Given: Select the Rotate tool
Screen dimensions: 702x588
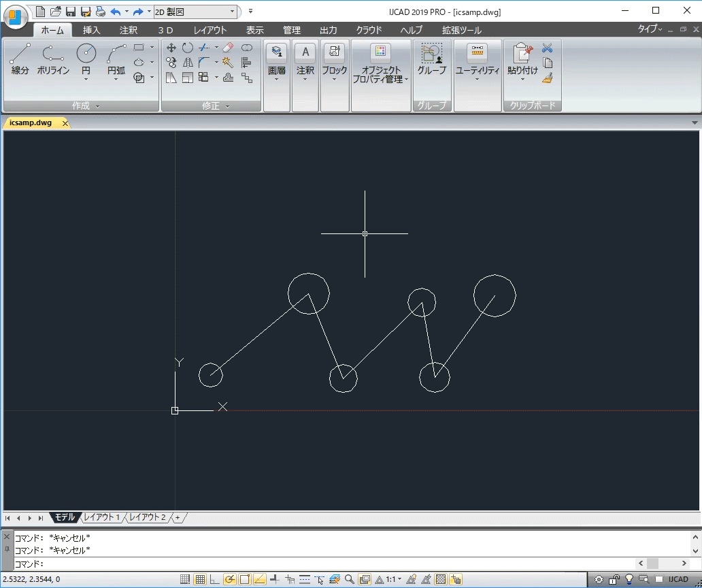Looking at the screenshot, I should 188,48.
